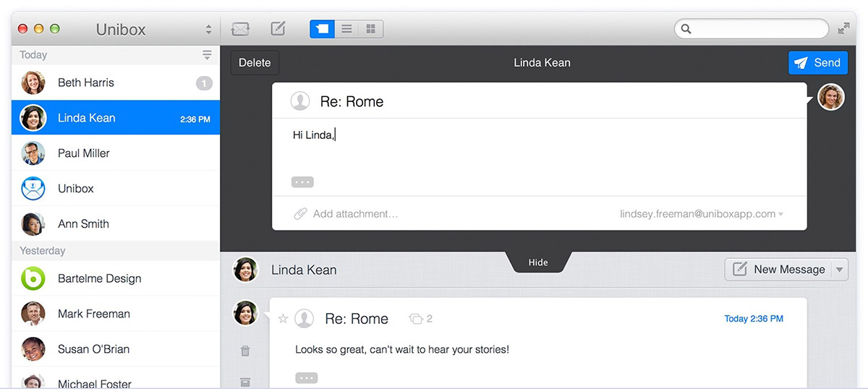Click Add attachment link

click(355, 214)
